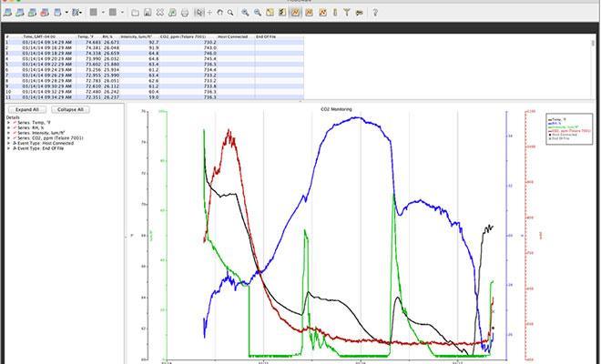Expand Event Type: Host Connected item
The width and height of the screenshot is (601, 364).
click(9, 145)
